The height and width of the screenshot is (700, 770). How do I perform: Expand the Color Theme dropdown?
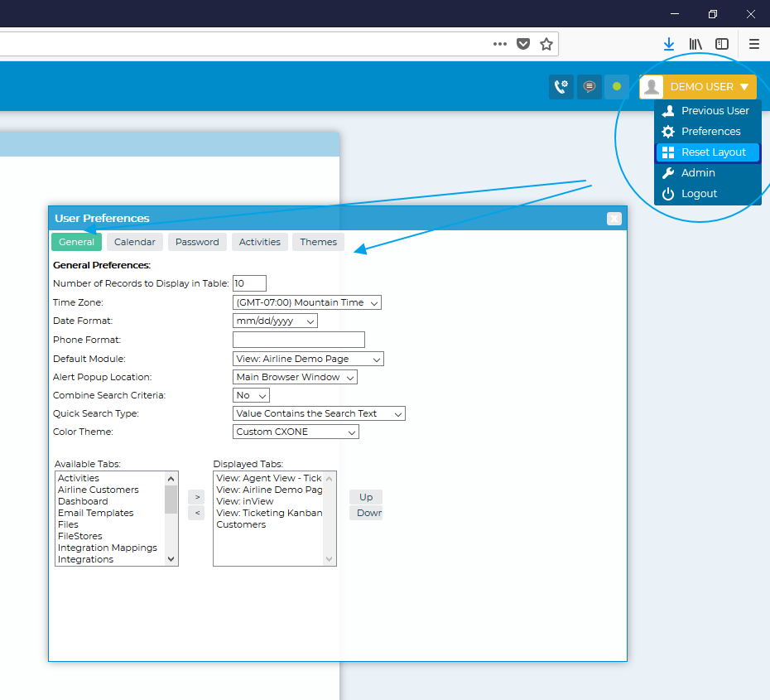click(296, 432)
